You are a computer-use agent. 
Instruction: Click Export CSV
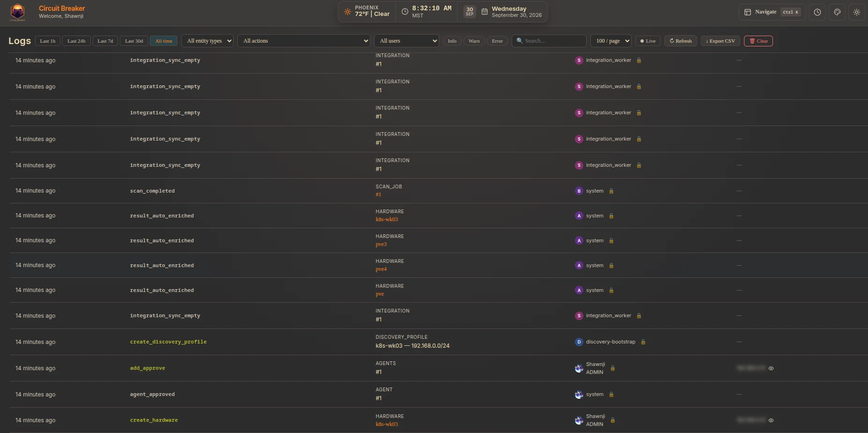(721, 41)
